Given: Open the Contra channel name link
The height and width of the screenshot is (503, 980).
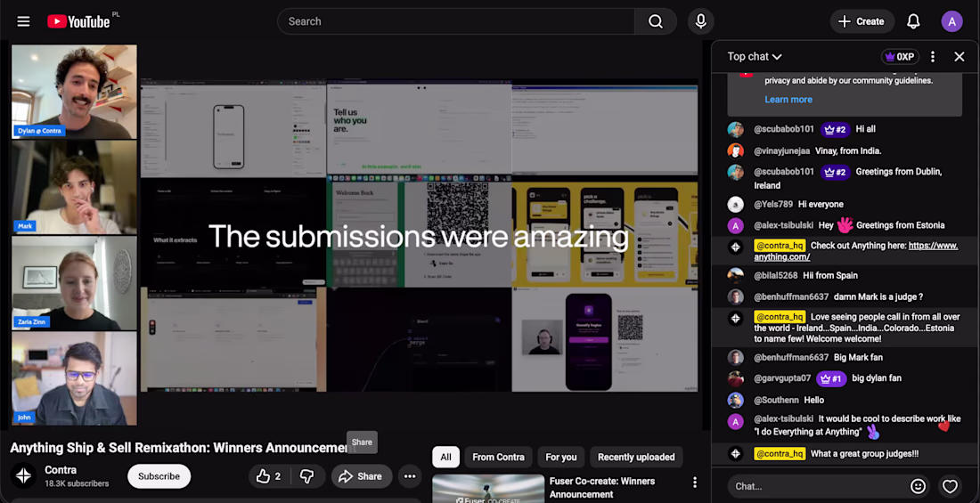Looking at the screenshot, I should [x=59, y=470].
